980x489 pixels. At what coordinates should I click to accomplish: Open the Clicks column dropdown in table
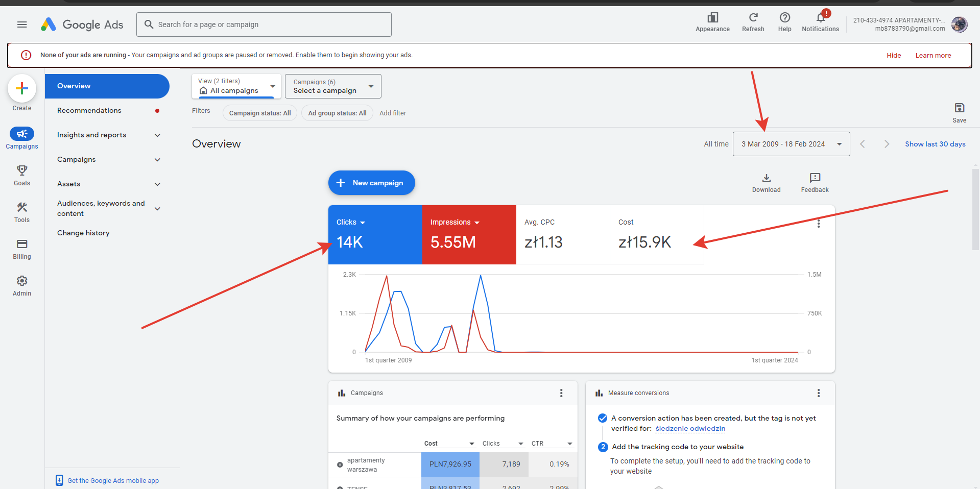coord(503,444)
